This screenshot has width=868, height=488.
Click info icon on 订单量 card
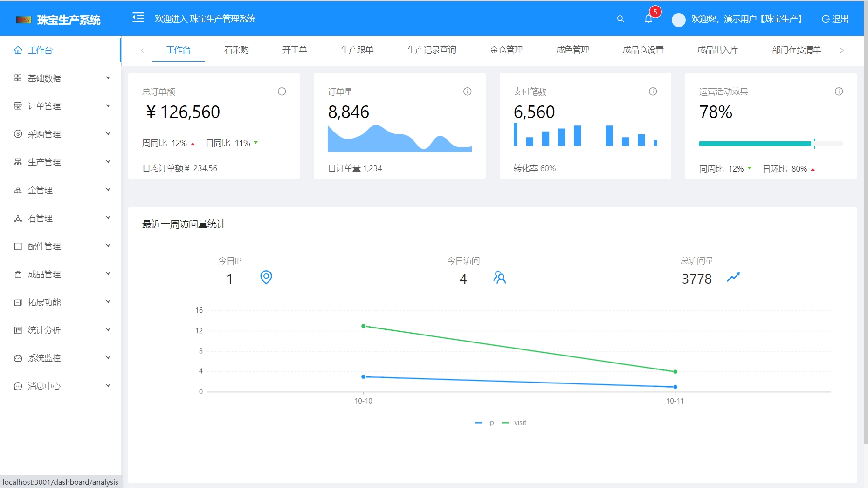467,91
